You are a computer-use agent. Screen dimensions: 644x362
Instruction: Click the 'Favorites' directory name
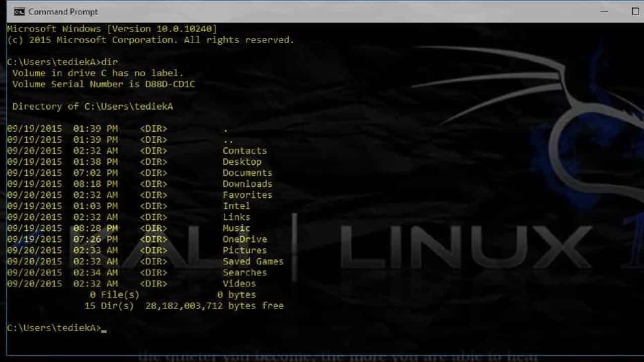248,195
